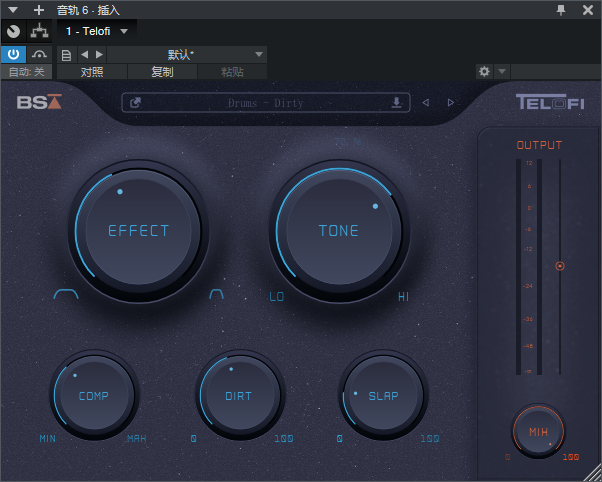Image resolution: width=602 pixels, height=482 pixels.
Task: Click the HI tone label
Action: pyautogui.click(x=404, y=296)
